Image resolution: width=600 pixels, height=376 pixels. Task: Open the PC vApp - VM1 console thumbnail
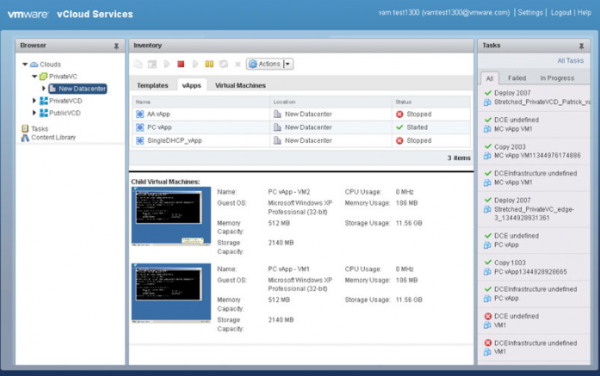coord(171,293)
